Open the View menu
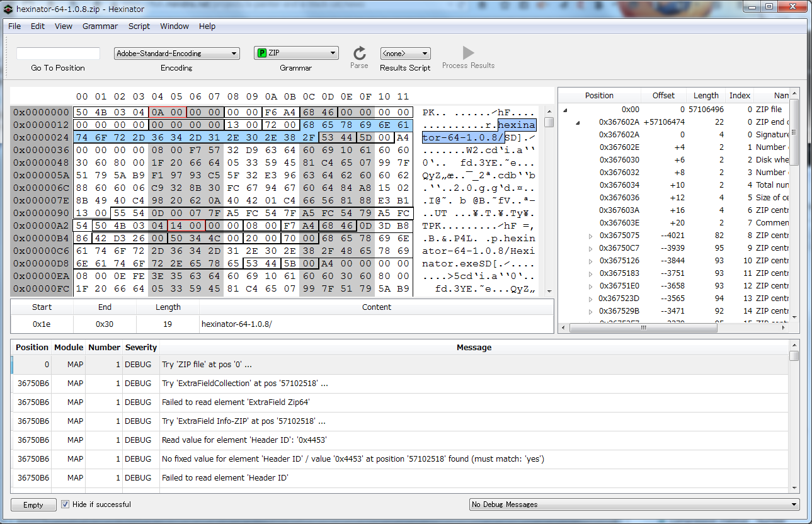This screenshot has height=524, width=812. (64, 26)
